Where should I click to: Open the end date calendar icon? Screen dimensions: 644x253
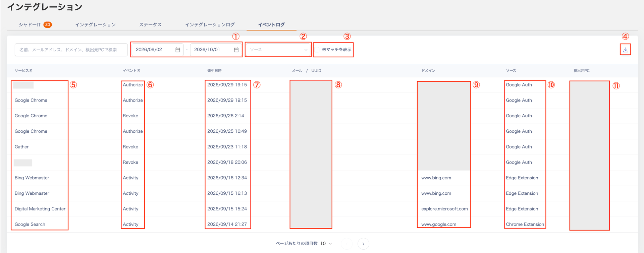coord(236,50)
